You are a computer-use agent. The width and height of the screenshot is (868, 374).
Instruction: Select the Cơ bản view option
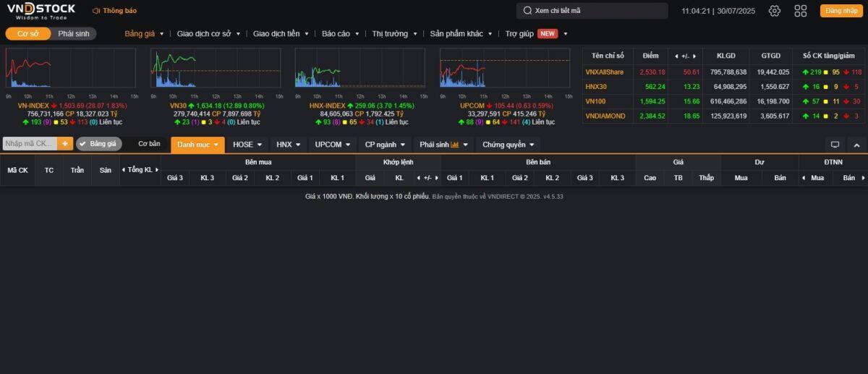pyautogui.click(x=149, y=144)
